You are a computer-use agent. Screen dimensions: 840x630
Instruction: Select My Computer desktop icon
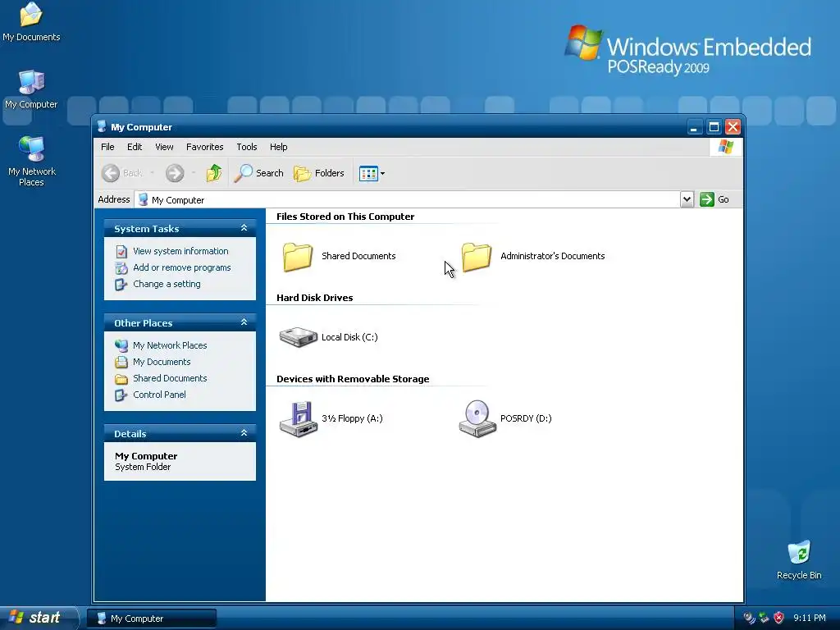pos(31,89)
